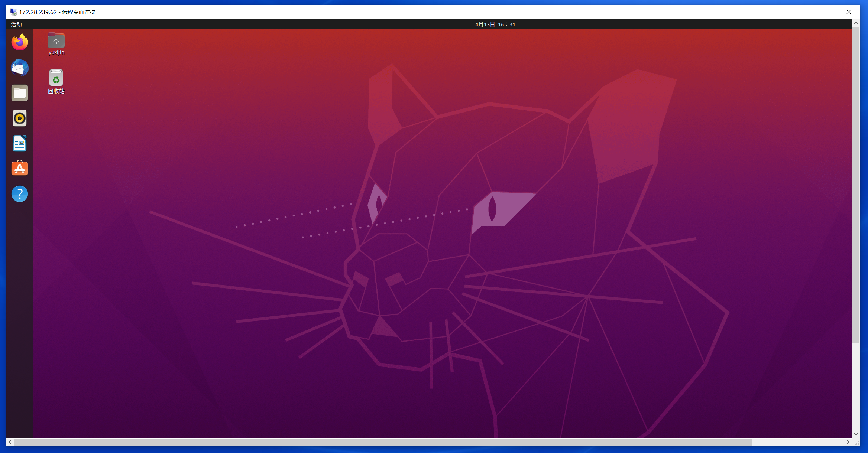Image resolution: width=868 pixels, height=453 pixels.
Task: Maximize the remote desktop window
Action: 827,12
